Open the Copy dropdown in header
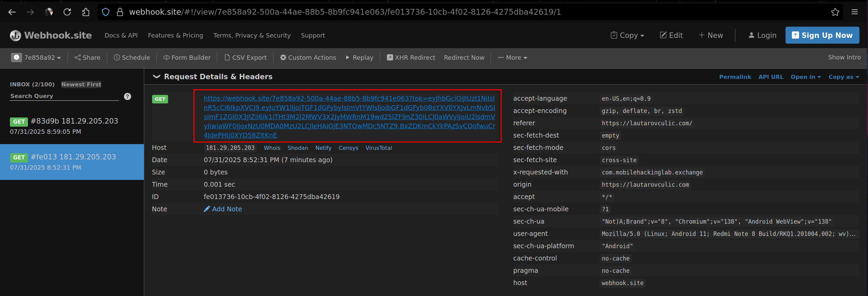The height and width of the screenshot is (296, 868). tap(627, 35)
